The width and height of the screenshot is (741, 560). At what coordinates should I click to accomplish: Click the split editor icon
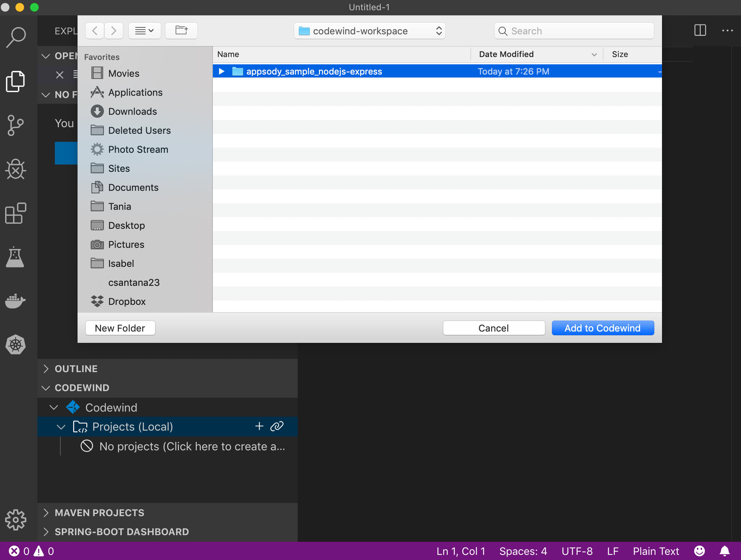point(700,30)
